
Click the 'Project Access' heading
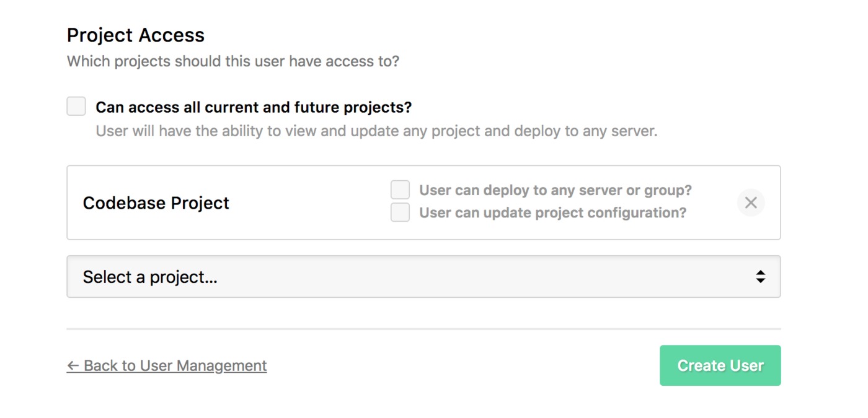click(136, 35)
